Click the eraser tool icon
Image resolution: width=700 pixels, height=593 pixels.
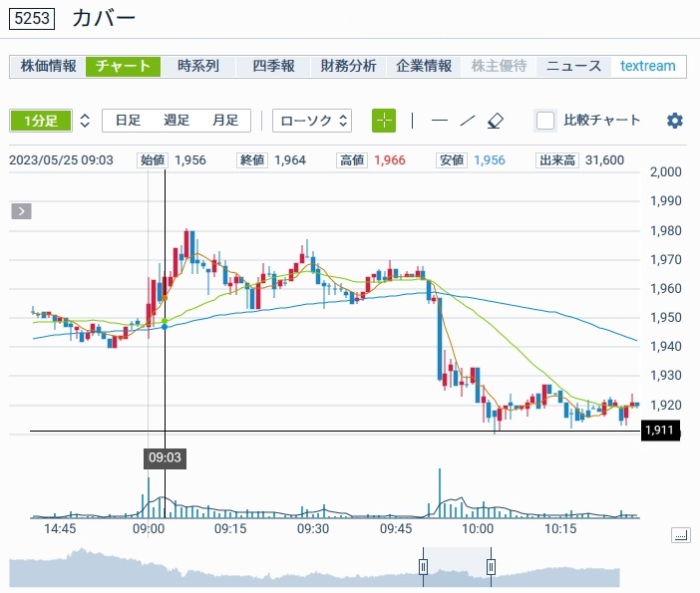click(x=496, y=121)
